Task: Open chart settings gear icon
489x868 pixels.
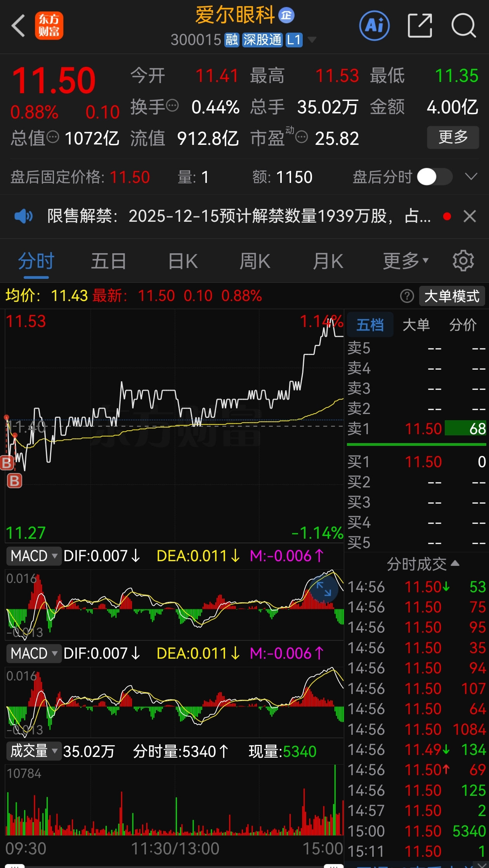Action: [x=463, y=261]
